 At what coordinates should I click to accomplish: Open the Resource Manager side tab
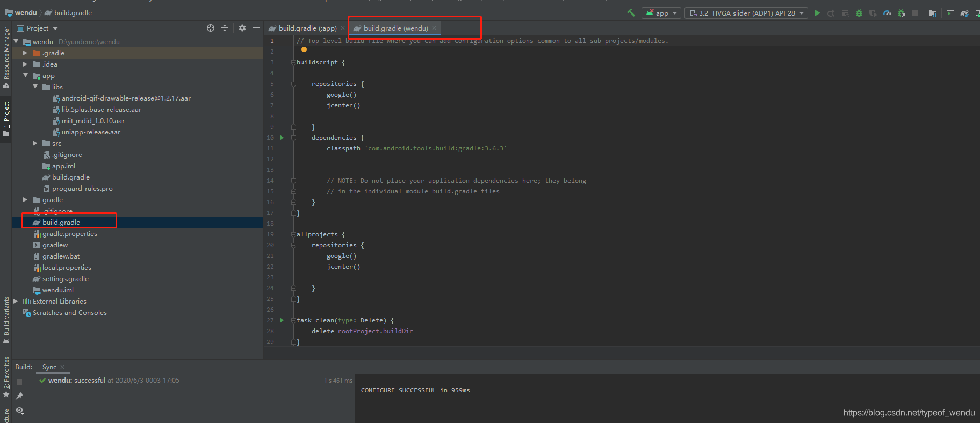tap(6, 56)
